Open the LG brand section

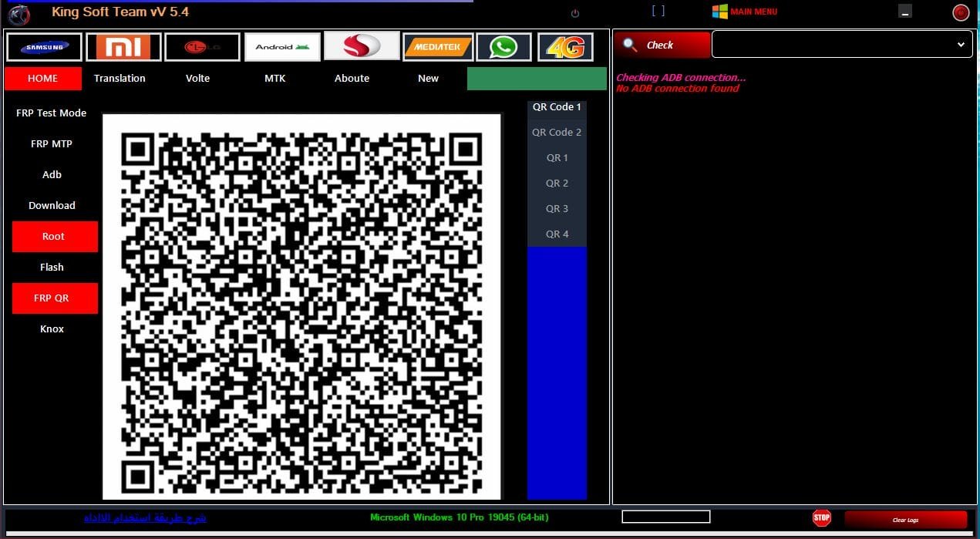[x=202, y=47]
